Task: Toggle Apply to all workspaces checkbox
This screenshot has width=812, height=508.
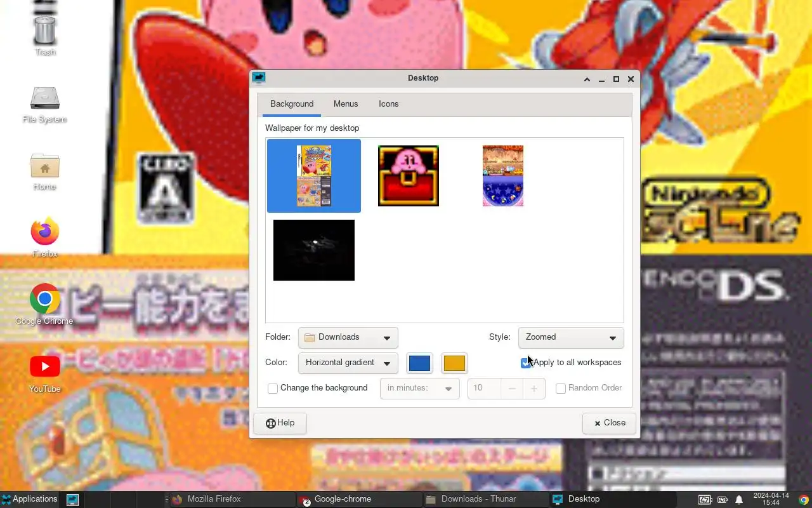Action: pyautogui.click(x=526, y=363)
